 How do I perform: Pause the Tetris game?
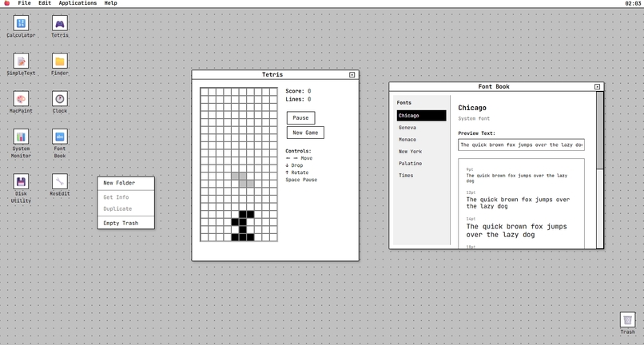pos(300,118)
